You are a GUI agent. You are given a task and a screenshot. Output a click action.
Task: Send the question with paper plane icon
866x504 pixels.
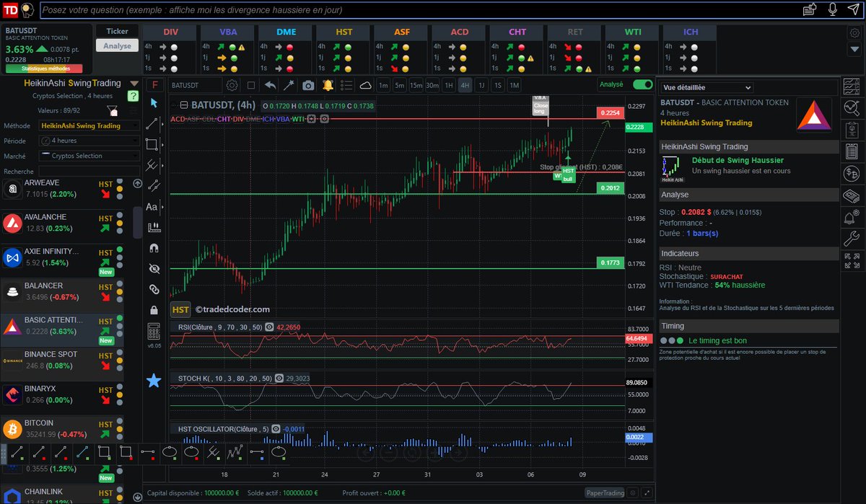[x=853, y=9]
